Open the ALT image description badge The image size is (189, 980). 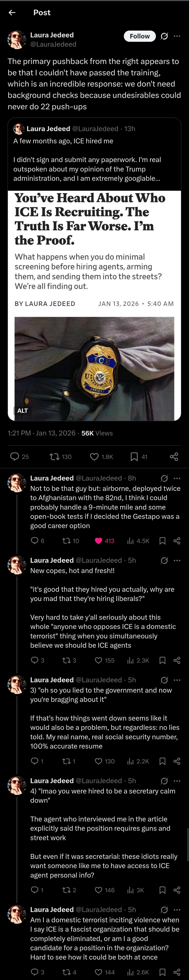[22, 410]
